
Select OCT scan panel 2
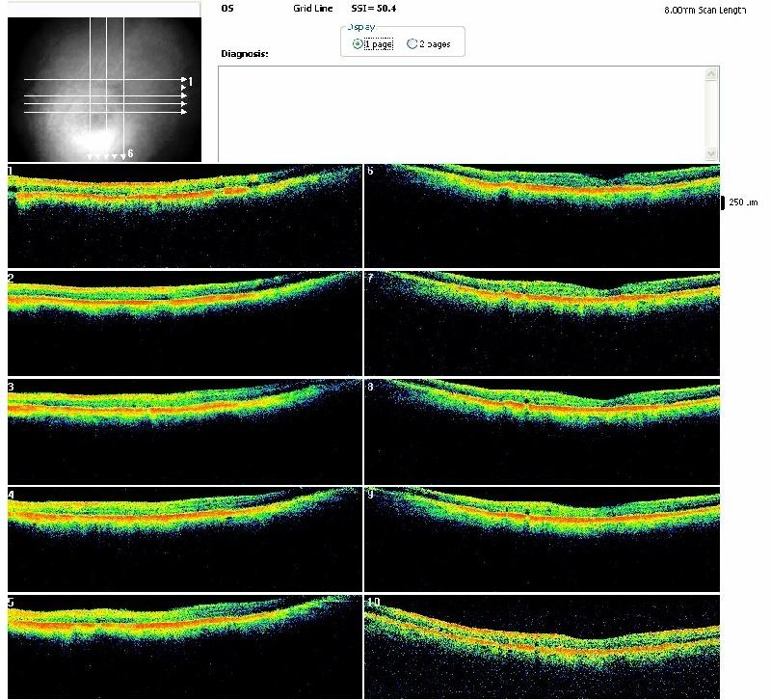coord(185,323)
